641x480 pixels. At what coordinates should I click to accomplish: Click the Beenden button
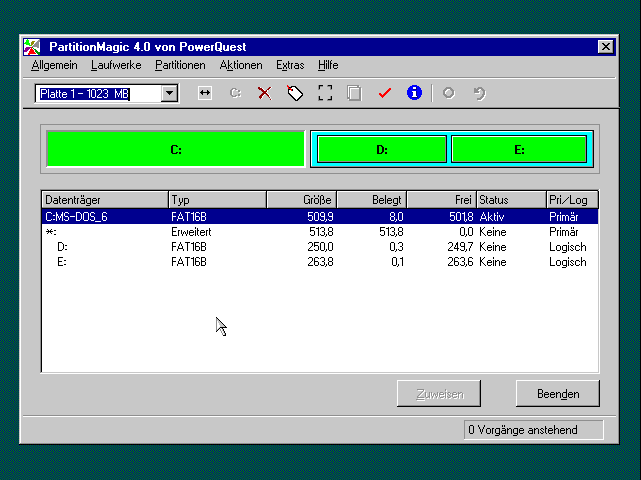click(558, 394)
